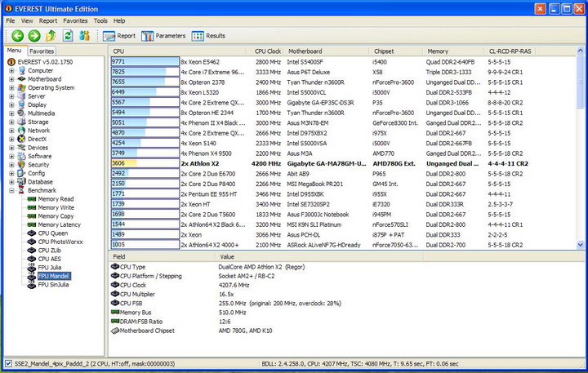Select the CPU Queen benchmark
This screenshot has width=588, height=373.
point(54,233)
